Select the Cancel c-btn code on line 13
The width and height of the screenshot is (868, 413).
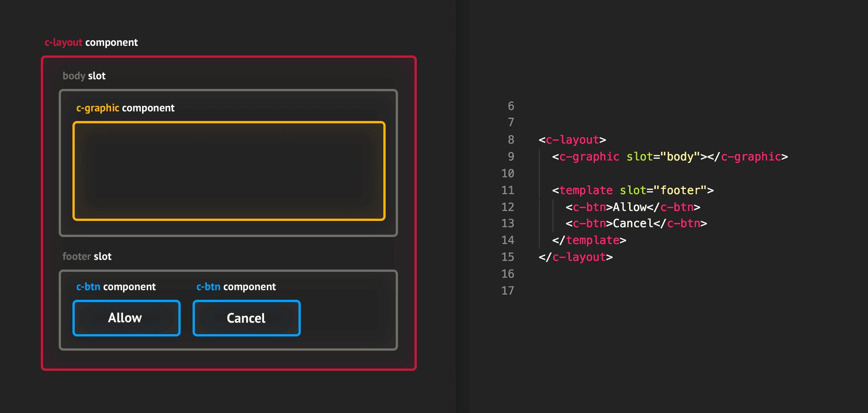tap(637, 223)
